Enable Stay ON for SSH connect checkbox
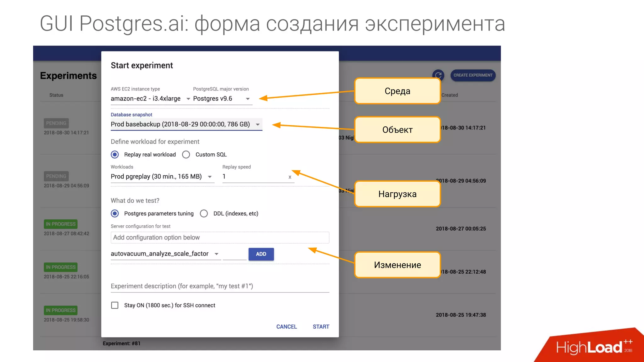 [x=115, y=305]
